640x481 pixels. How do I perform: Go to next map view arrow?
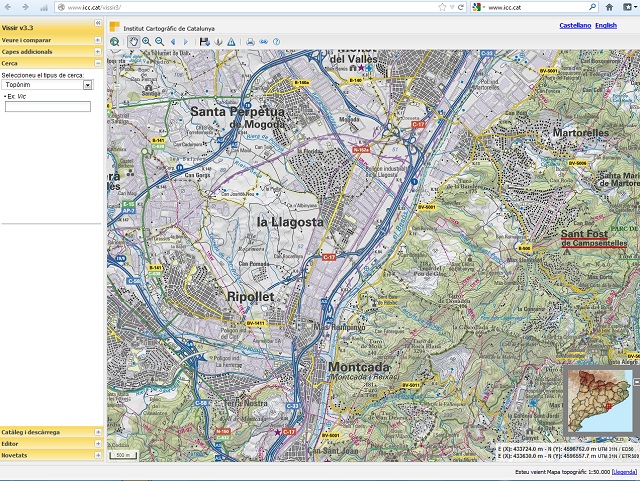[x=186, y=42]
